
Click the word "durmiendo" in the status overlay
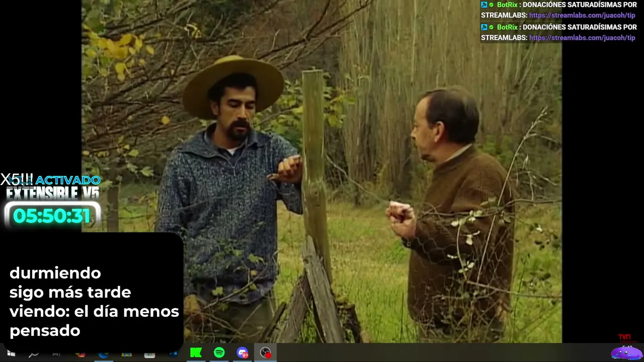pyautogui.click(x=55, y=273)
